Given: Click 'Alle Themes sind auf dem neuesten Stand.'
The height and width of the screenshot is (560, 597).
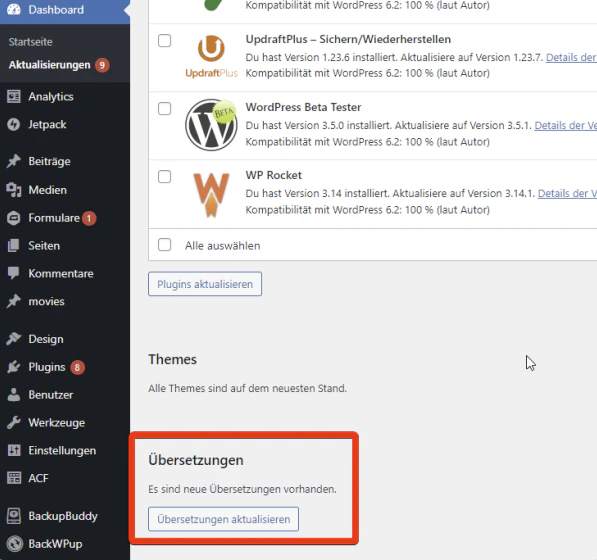Looking at the screenshot, I should (247, 388).
